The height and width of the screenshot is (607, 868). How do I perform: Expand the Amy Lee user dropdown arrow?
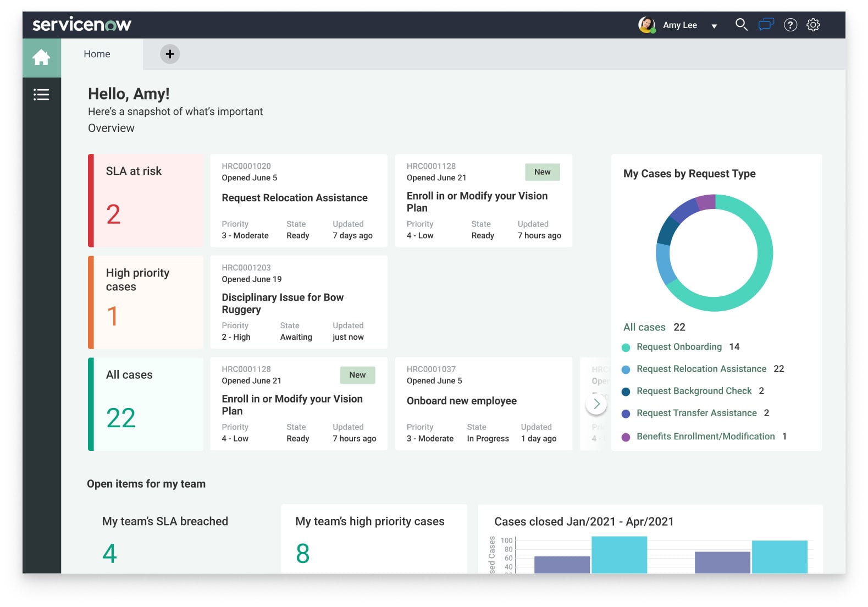714,26
